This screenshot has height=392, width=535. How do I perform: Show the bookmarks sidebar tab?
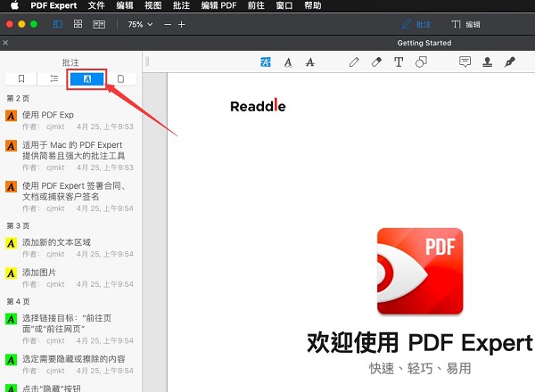pos(21,78)
